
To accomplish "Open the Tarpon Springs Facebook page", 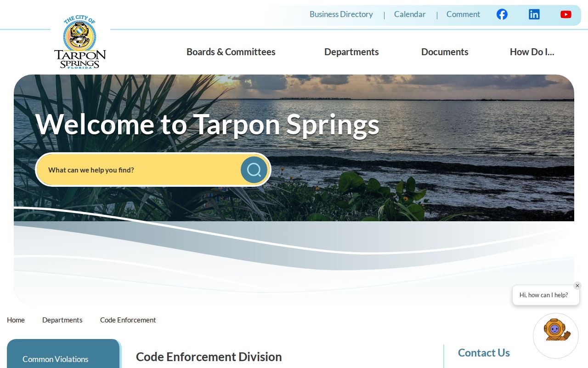I will coord(502,14).
